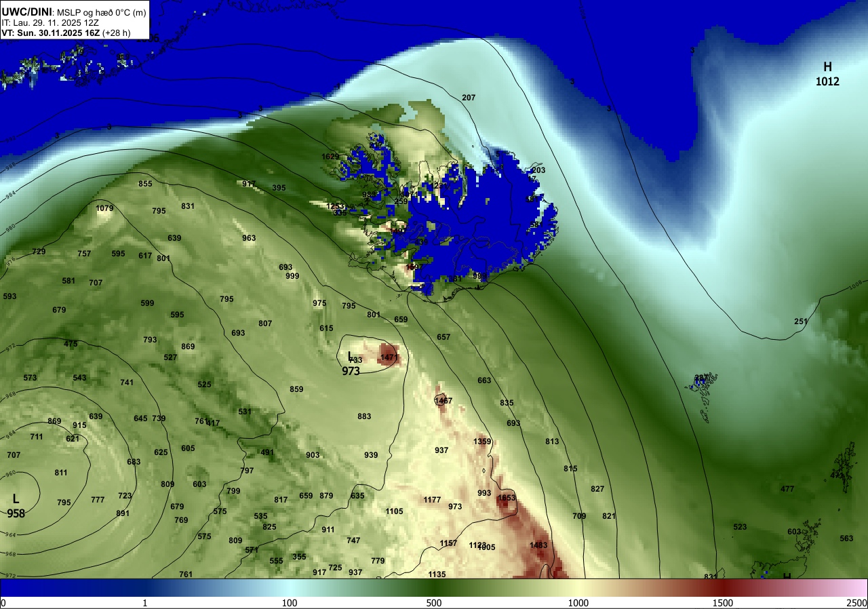Click the freezing level value 395

click(x=279, y=188)
